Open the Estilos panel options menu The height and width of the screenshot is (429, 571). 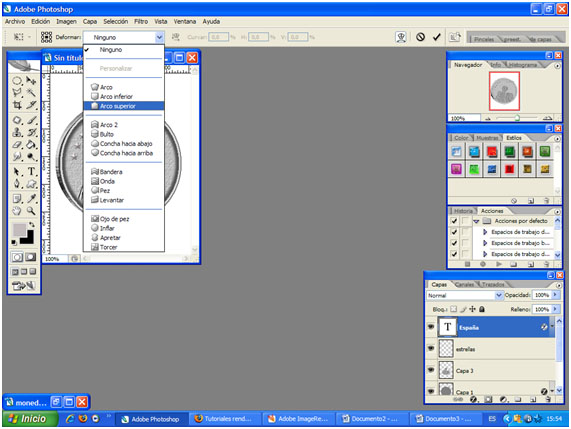coord(557,139)
